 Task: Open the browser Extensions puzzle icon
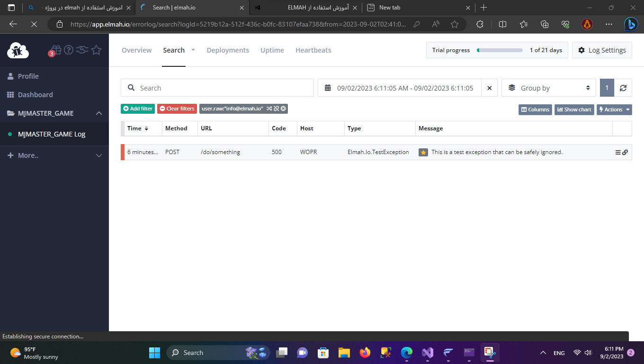pos(480,24)
